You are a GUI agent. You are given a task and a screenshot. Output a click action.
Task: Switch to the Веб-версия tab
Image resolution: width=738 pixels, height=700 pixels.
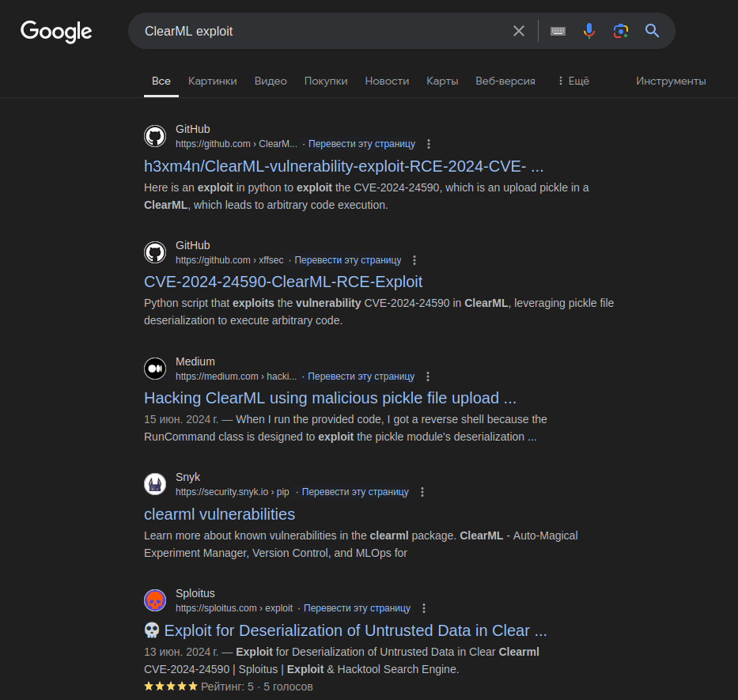click(505, 81)
